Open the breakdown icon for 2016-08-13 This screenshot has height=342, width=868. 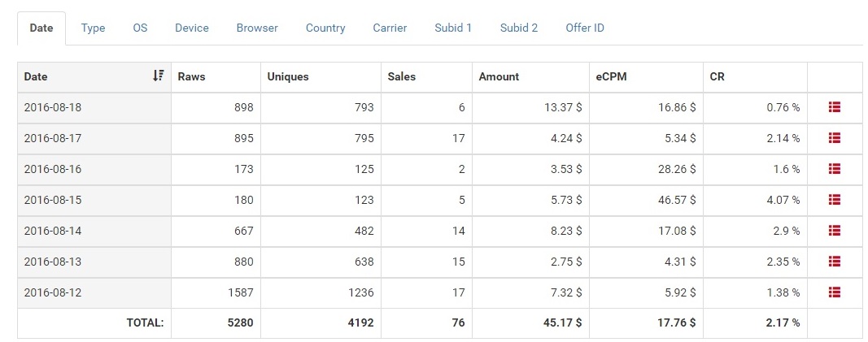pos(834,262)
